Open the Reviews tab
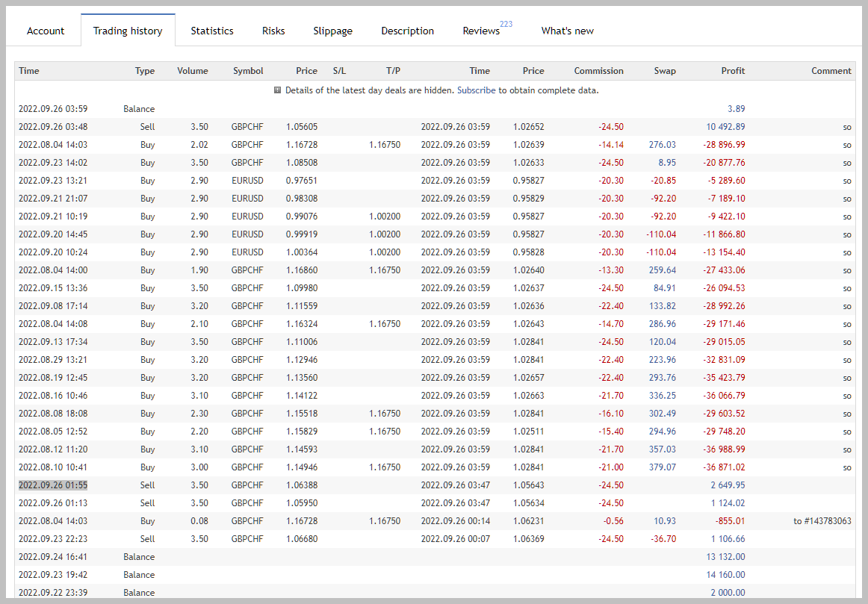 [481, 31]
